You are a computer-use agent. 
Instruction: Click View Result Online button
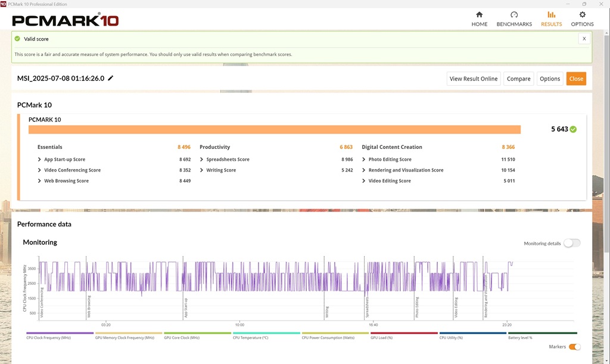click(x=474, y=79)
